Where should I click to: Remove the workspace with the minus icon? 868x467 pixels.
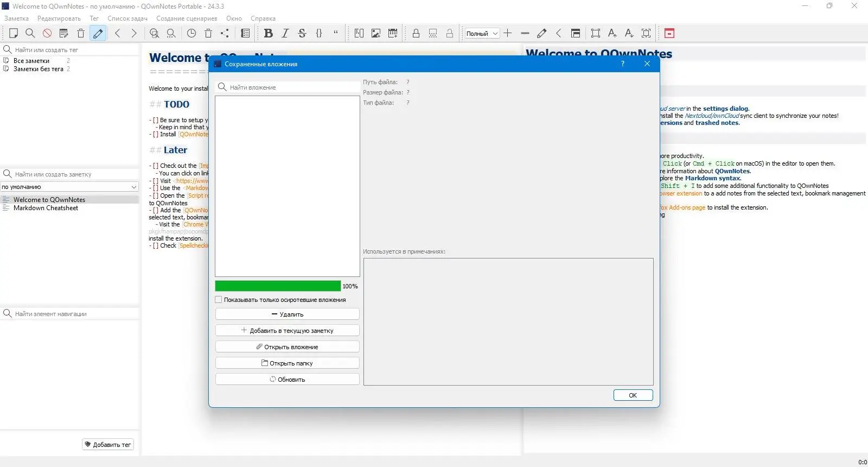tap(525, 33)
